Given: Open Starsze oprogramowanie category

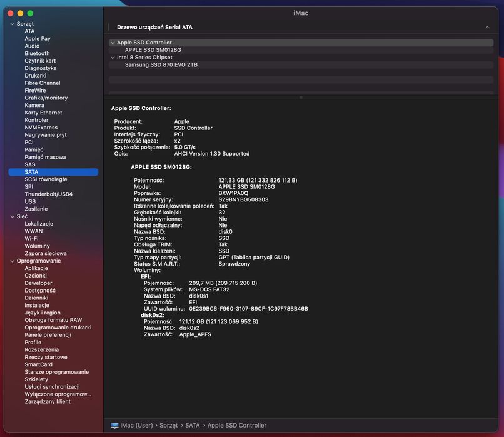Looking at the screenshot, I should pyautogui.click(x=57, y=372).
